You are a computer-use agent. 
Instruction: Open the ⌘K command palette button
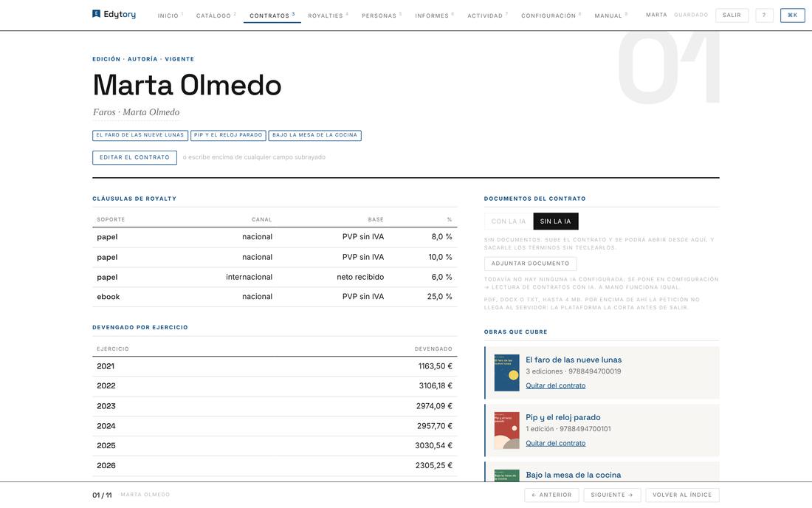pos(792,15)
